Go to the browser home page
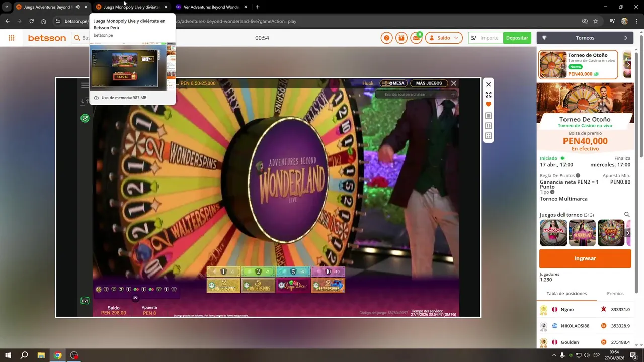Image resolution: width=644 pixels, height=362 pixels. coord(43,21)
